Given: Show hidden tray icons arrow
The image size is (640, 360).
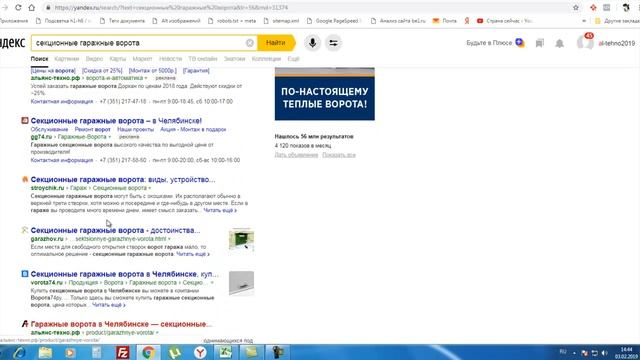Looking at the screenshot, I should [574, 353].
